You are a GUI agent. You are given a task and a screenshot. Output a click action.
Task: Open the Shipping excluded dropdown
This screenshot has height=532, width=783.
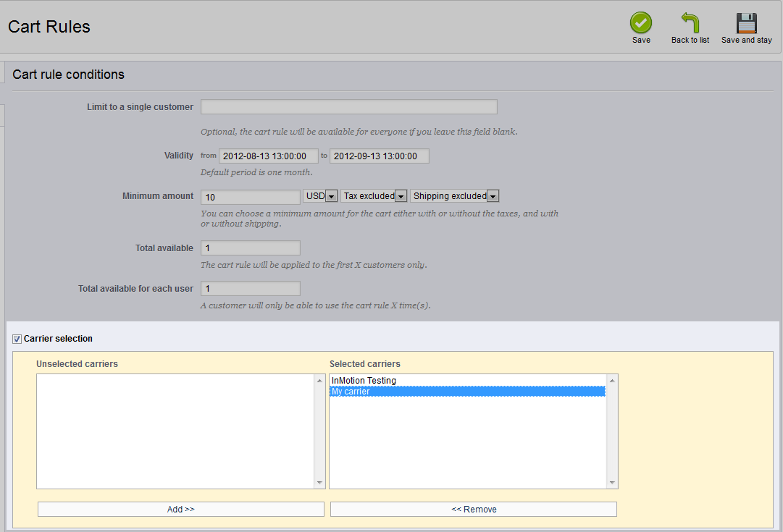coord(454,196)
